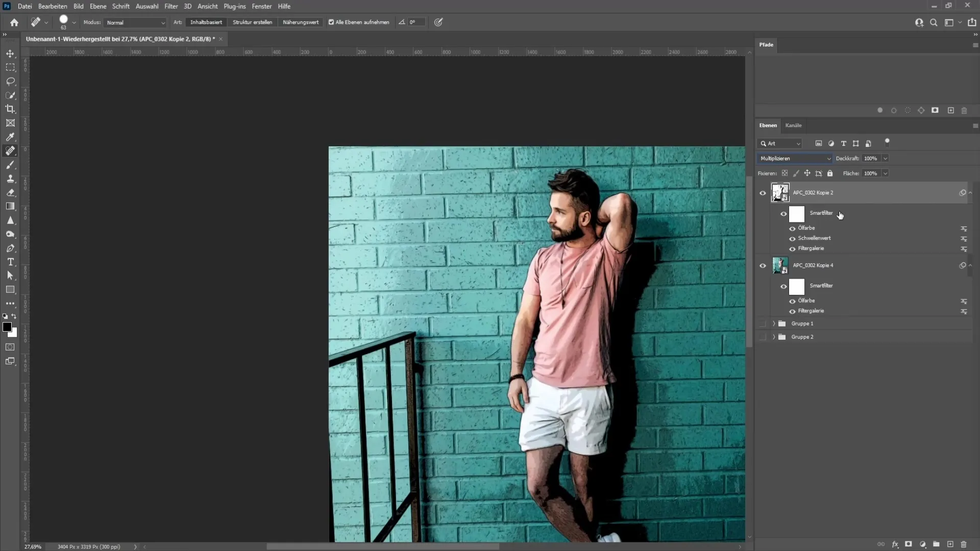
Task: Select the Eraser tool
Action: pos(10,192)
